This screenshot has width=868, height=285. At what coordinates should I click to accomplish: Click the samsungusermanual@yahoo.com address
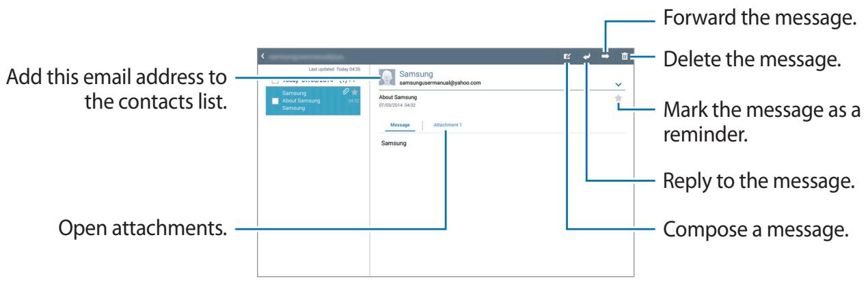pyautogui.click(x=440, y=81)
